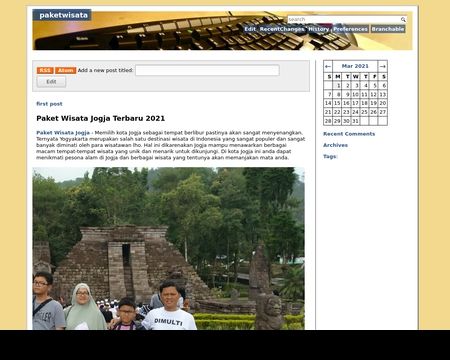
Task: Open the 'first post' link
Action: (x=49, y=104)
